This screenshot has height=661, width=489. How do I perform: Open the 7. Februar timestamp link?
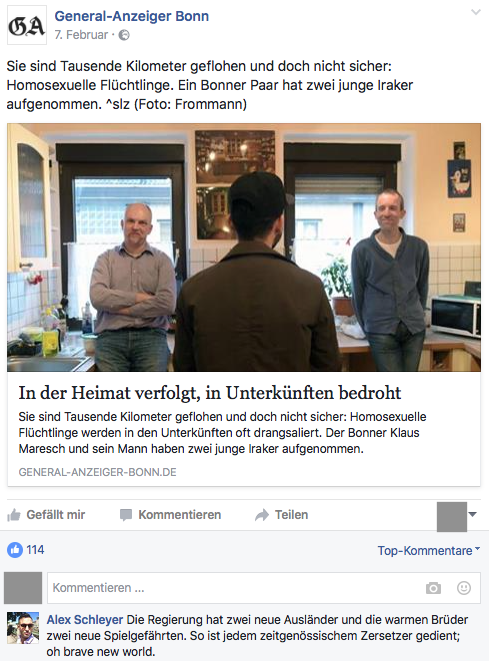coord(81,35)
